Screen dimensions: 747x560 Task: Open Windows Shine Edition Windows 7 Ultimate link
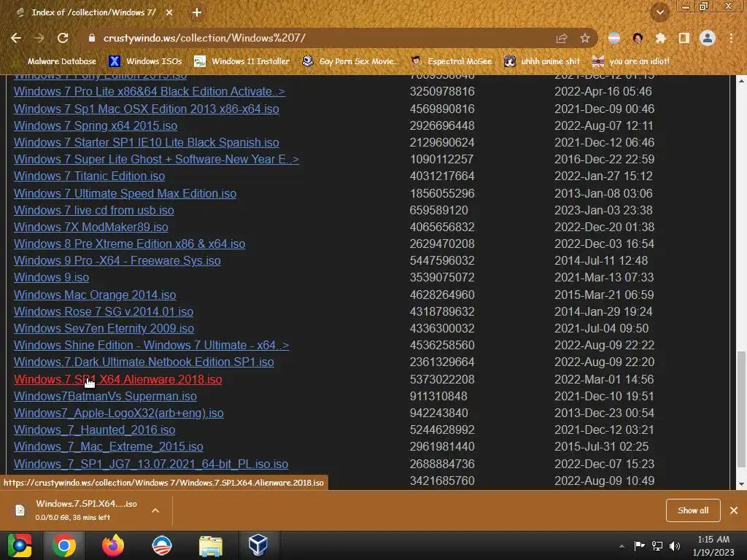point(152,345)
